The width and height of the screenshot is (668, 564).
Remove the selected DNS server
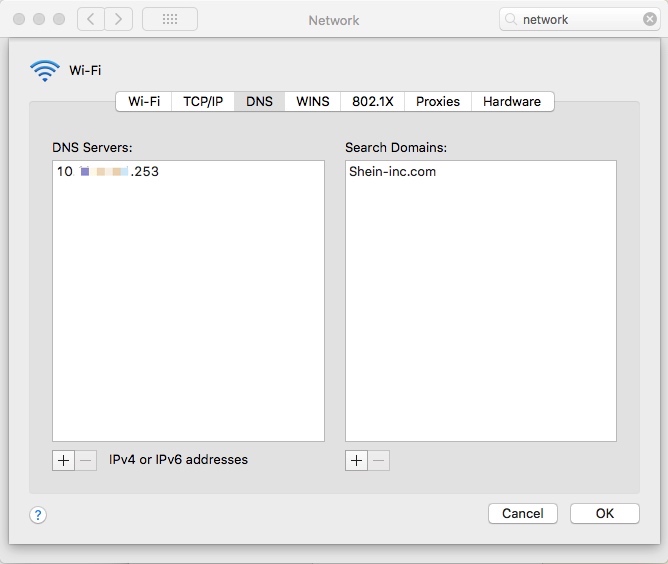tap(86, 460)
